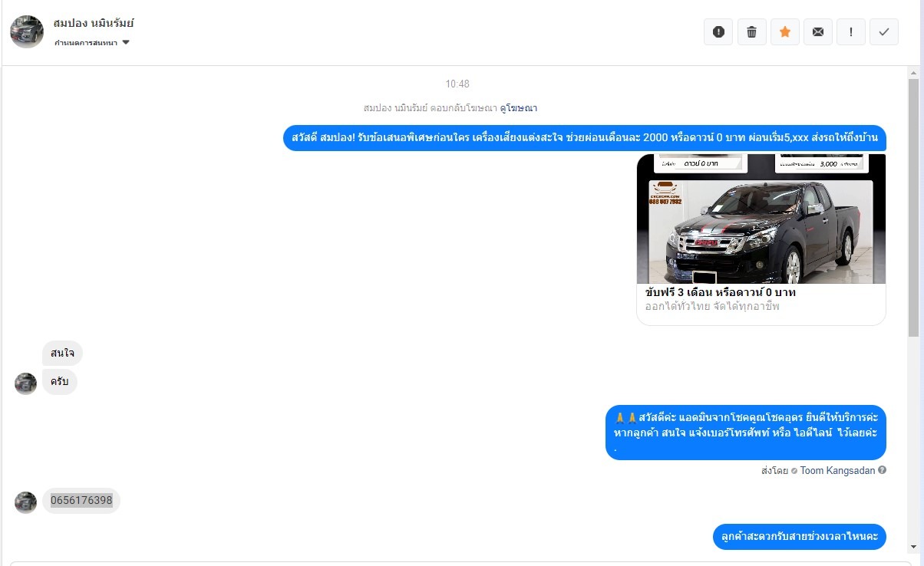Screen dimensions: 924x566
Task: Click the avatar next to ครับ message
Action: tap(26, 383)
